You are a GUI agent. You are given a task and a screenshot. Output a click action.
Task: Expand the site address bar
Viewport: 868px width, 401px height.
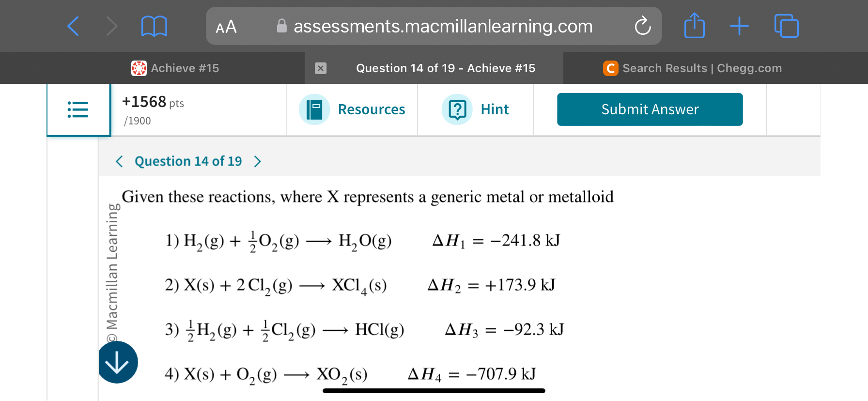tap(434, 26)
